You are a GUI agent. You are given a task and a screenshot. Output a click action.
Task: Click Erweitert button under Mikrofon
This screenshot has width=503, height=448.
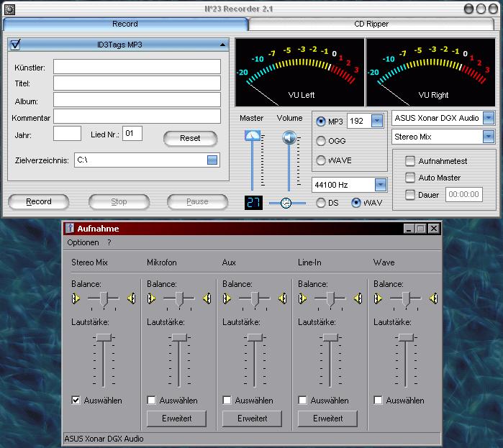click(176, 418)
